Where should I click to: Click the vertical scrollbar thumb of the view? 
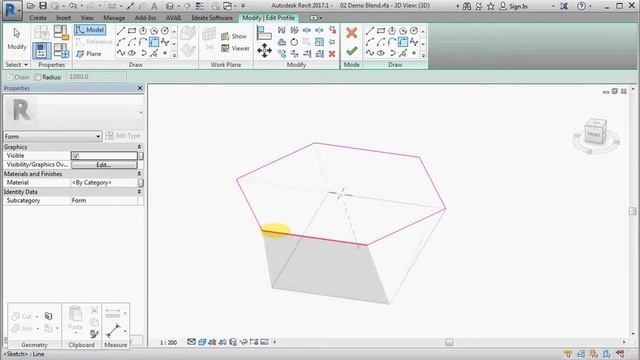pyautogui.click(x=633, y=211)
